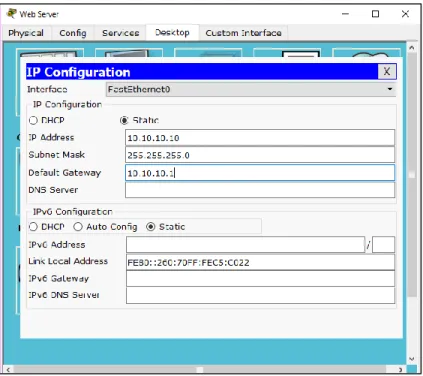Minimize the Web Server window
This screenshot has width=423, height=376.
click(x=346, y=14)
